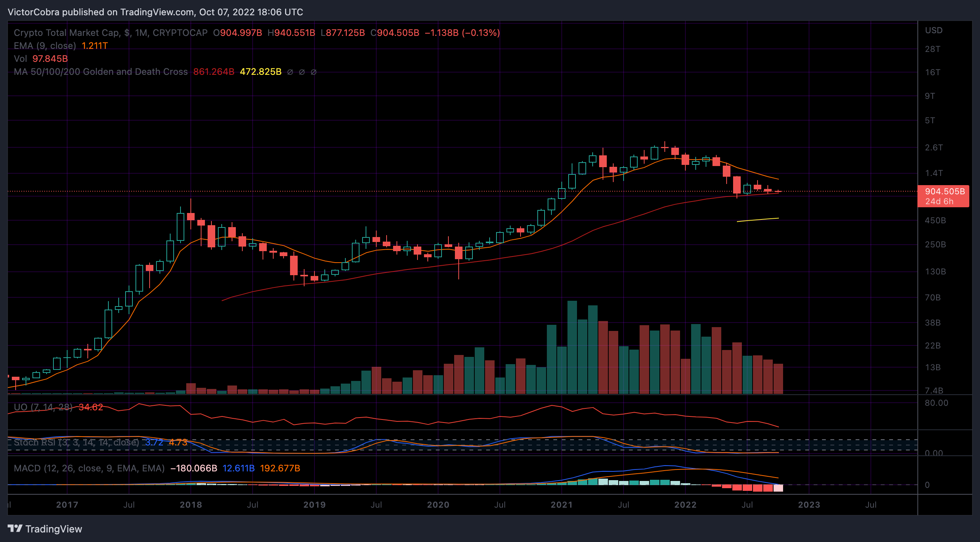Select the 'MACD (12, 26, close, 9, EMA, EMA)' label
Image resolution: width=980 pixels, height=542 pixels.
click(89, 468)
